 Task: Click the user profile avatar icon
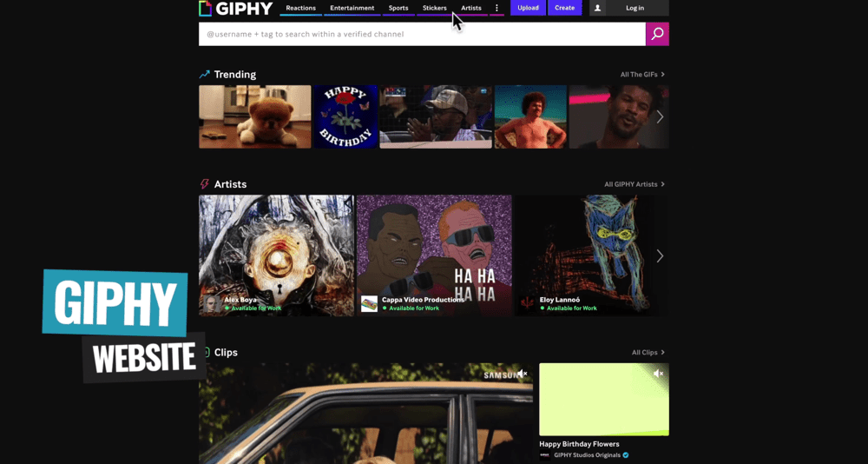point(597,8)
